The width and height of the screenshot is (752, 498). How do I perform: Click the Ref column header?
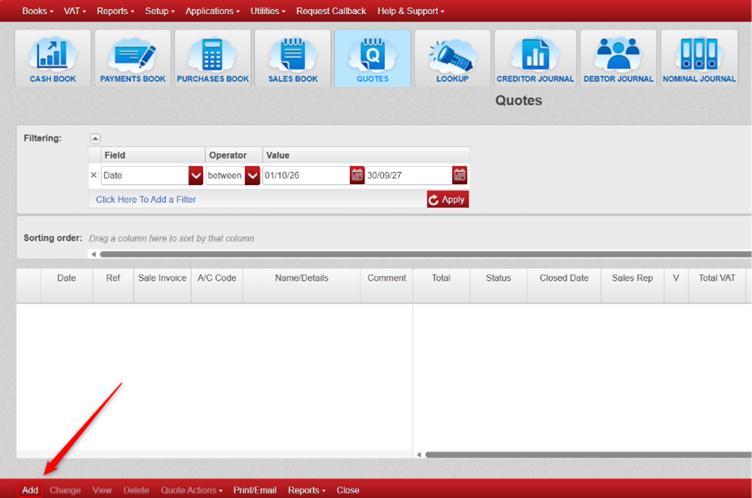(113, 285)
